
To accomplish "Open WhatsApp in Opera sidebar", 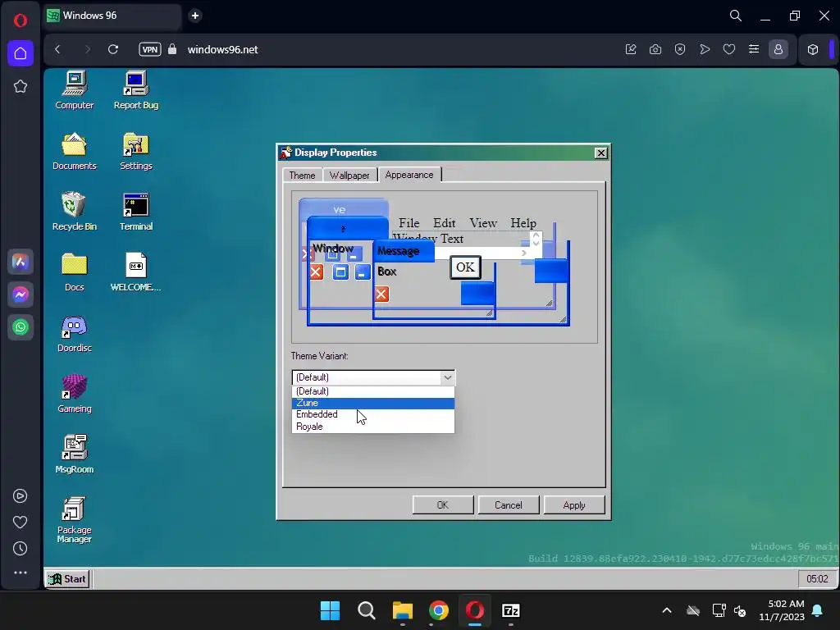I will pyautogui.click(x=21, y=327).
